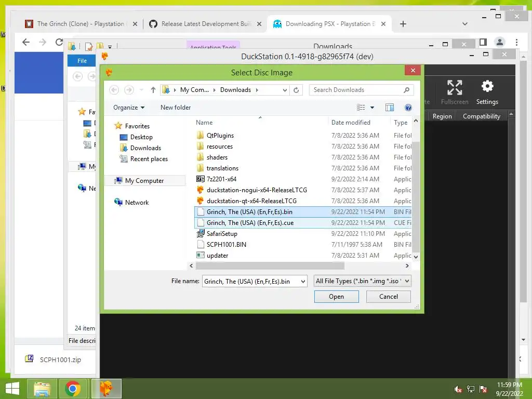Refresh the Downloads folder listing

pyautogui.click(x=296, y=90)
